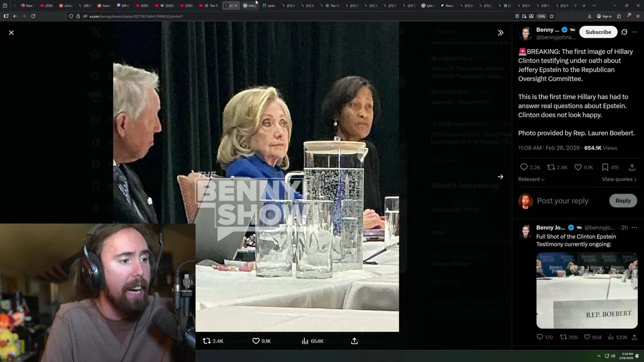Toggle reader view icon in address bar

(x=517, y=16)
